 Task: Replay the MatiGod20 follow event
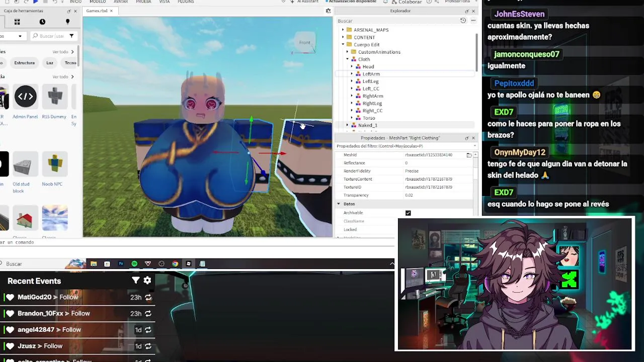148,297
